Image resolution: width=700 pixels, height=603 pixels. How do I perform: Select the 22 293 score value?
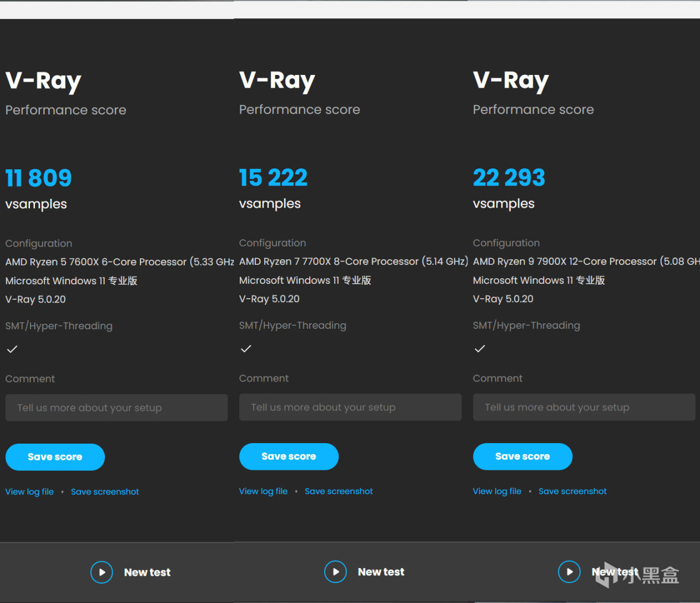(x=509, y=178)
